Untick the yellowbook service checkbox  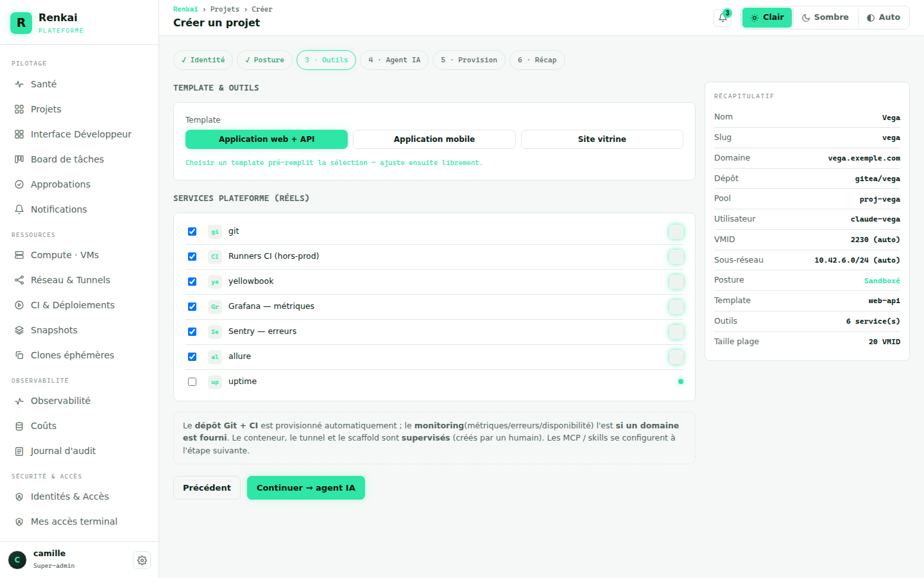(192, 281)
